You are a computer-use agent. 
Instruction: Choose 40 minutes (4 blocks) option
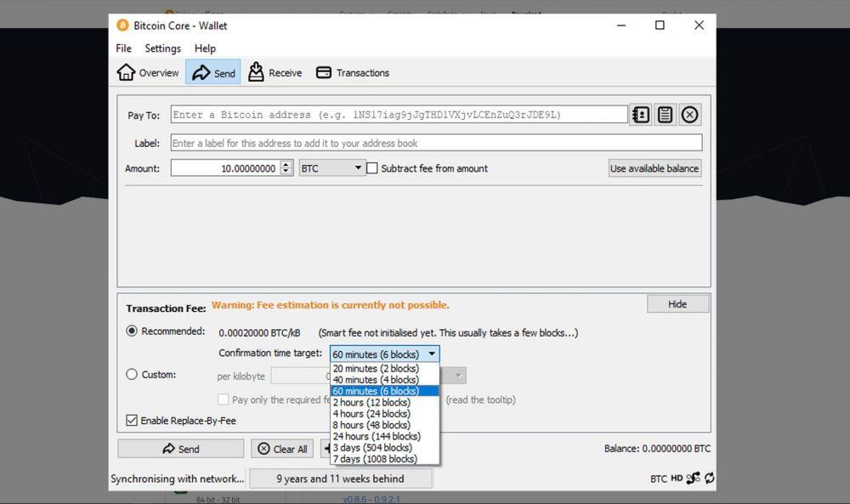385,380
